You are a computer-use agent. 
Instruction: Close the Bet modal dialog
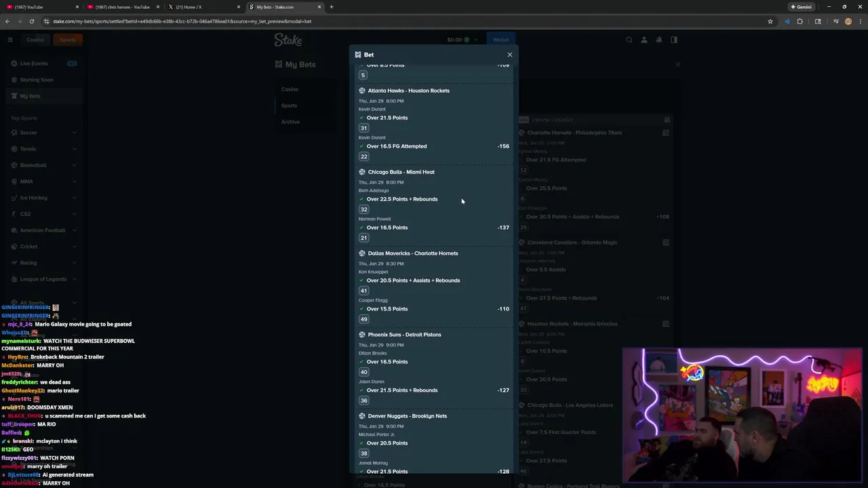pos(510,55)
